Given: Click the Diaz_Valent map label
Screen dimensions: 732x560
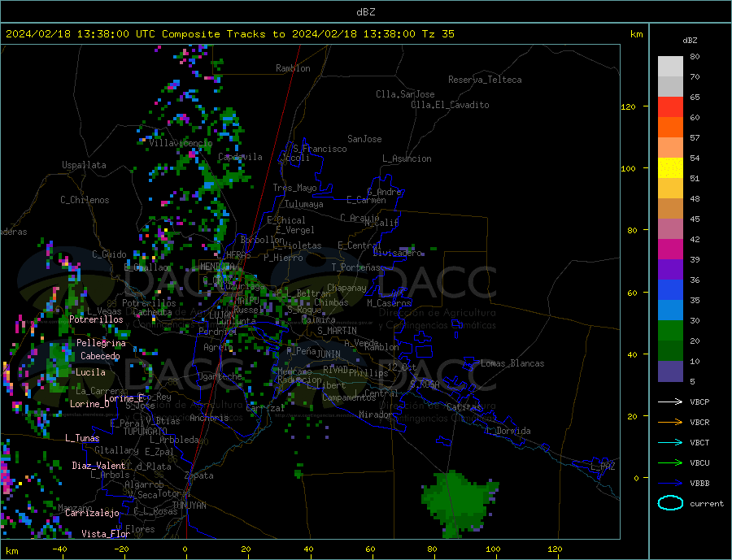Looking at the screenshot, I should coord(98,466).
